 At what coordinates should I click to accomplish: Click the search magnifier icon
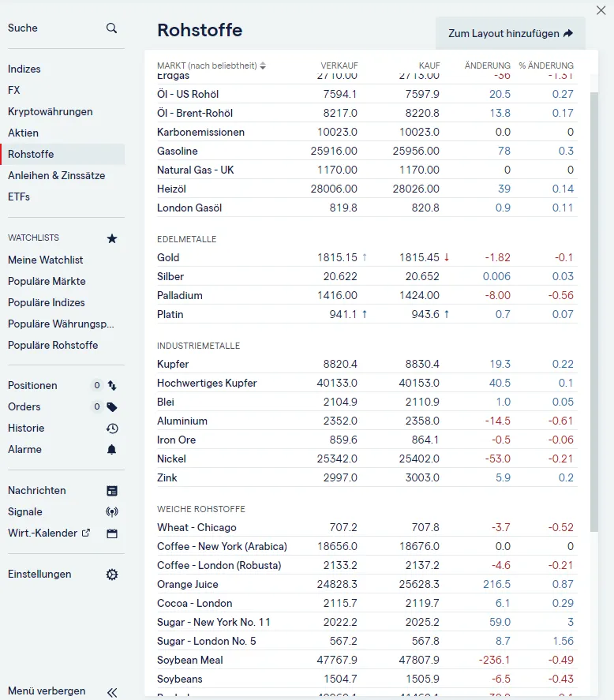click(x=111, y=28)
